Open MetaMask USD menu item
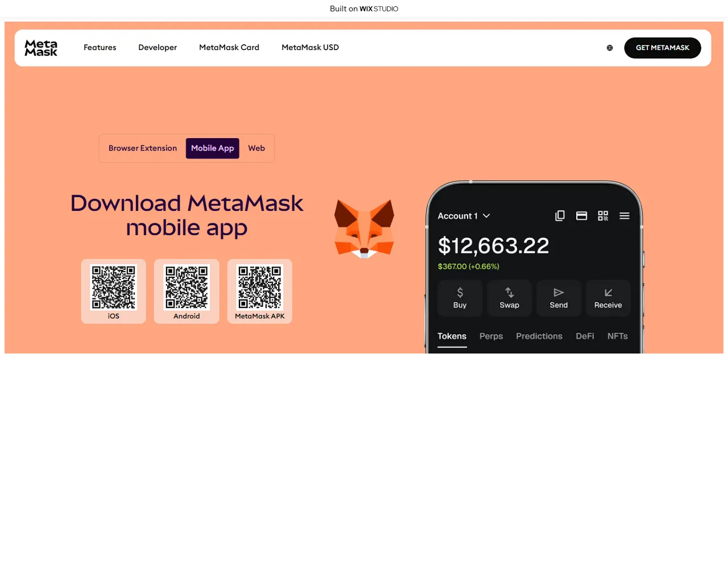 tap(310, 48)
